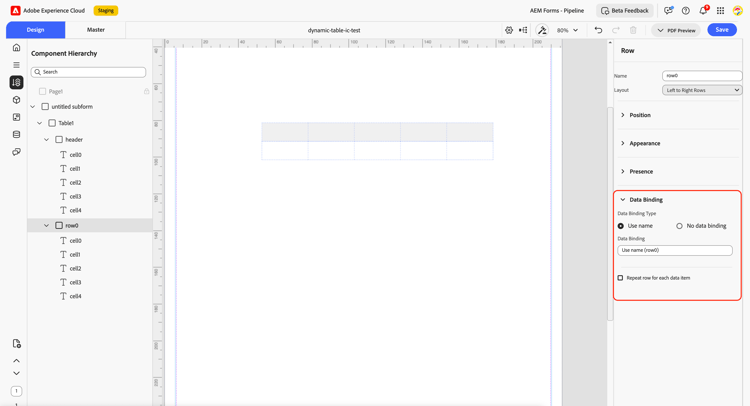This screenshot has height=406, width=750.
Task: Tick the untitled subform checkbox
Action: (45, 107)
